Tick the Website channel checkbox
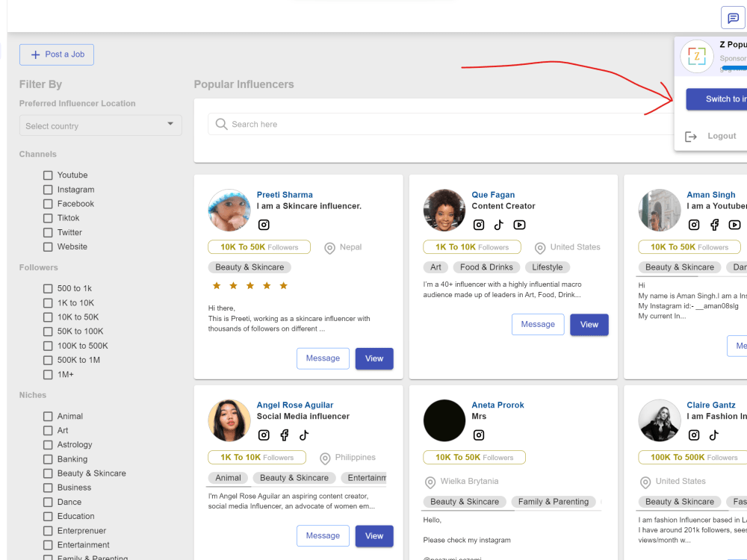This screenshot has height=560, width=747. pos(48,247)
